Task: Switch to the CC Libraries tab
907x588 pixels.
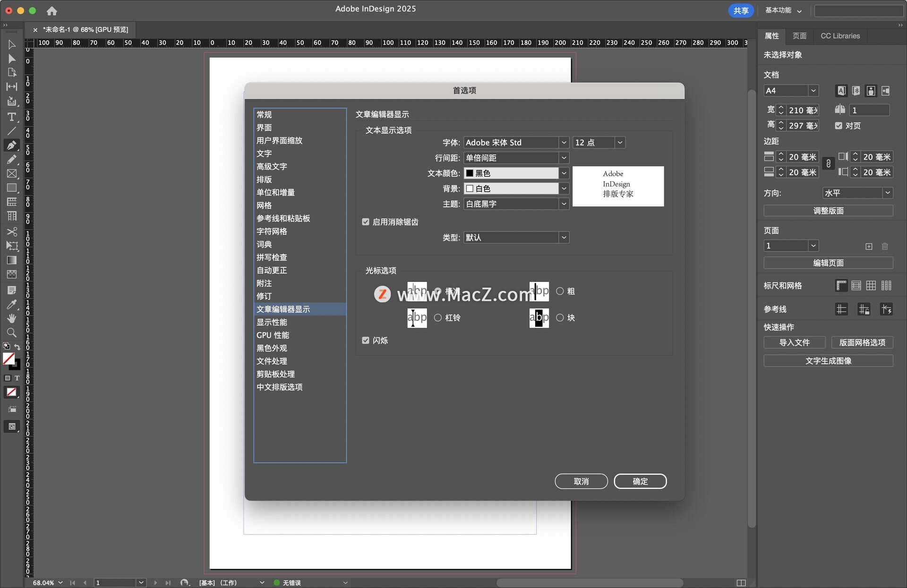Action: [x=840, y=36]
